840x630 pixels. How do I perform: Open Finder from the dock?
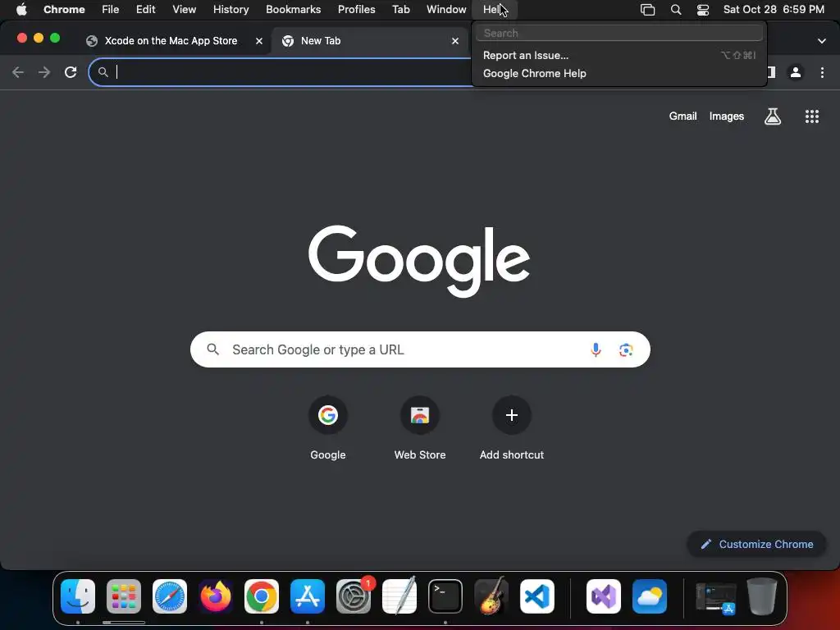point(78,596)
